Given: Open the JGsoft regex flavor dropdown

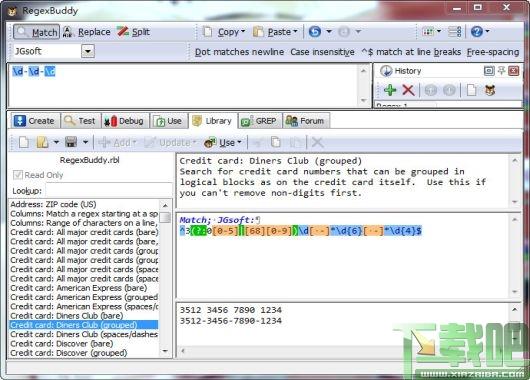Looking at the screenshot, I should (x=88, y=51).
